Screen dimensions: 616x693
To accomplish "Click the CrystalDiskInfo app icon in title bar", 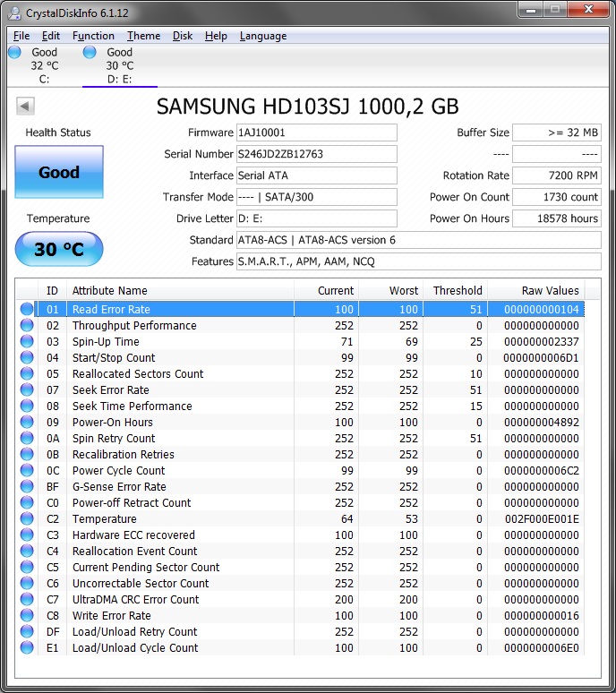I will click(x=14, y=13).
